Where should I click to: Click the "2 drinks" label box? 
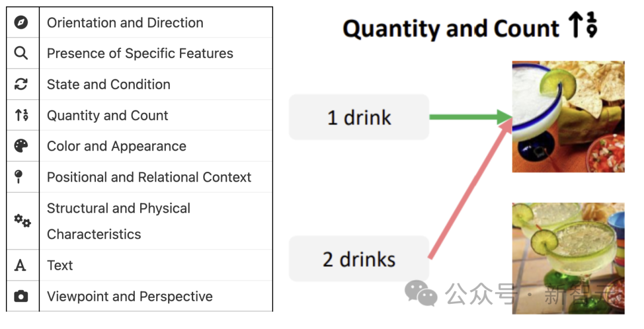359,259
